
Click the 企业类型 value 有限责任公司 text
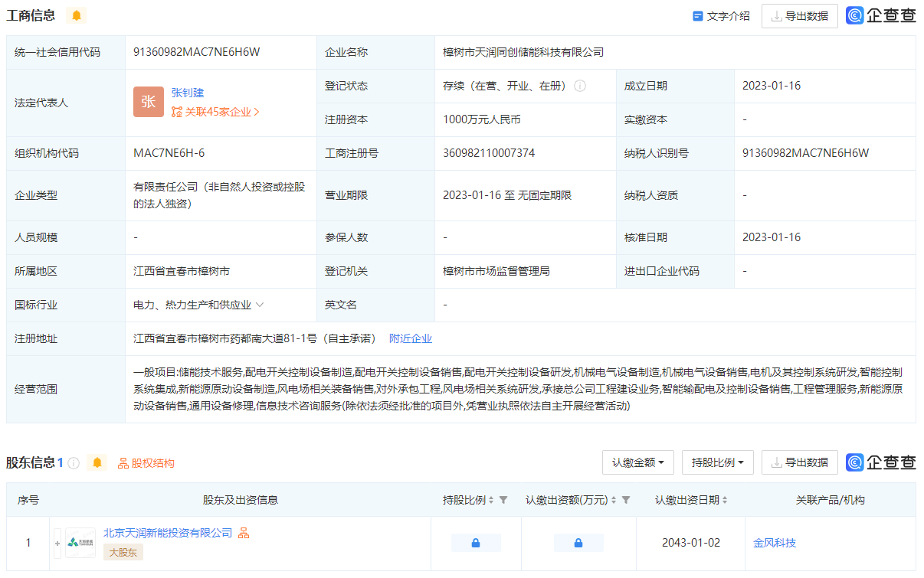[219, 195]
